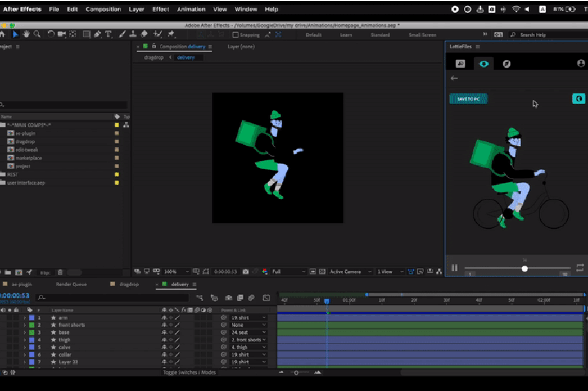Switch to the Small Screen workspace
The width and height of the screenshot is (588, 391).
point(422,35)
